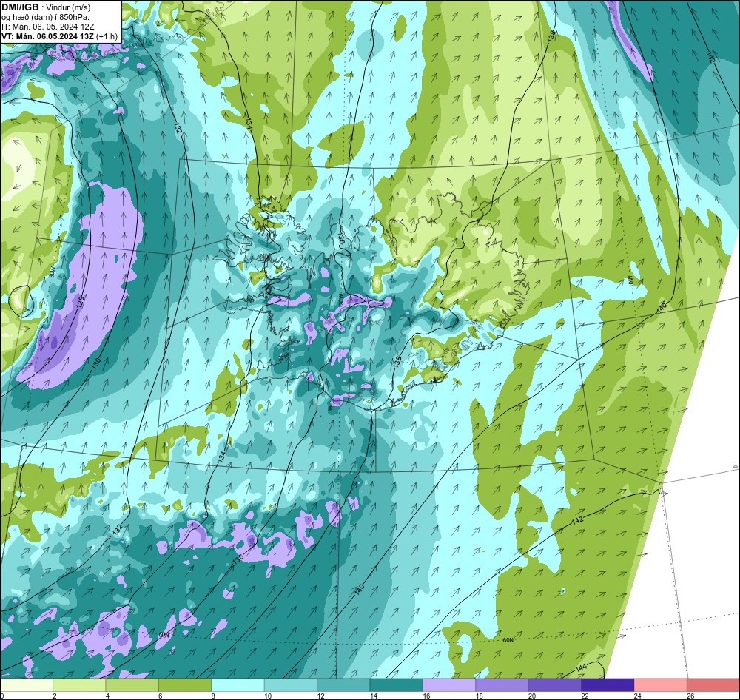Click the 132 contour label in the northwest
Image resolution: width=740 pixels, height=700 pixels.
click(x=178, y=129)
